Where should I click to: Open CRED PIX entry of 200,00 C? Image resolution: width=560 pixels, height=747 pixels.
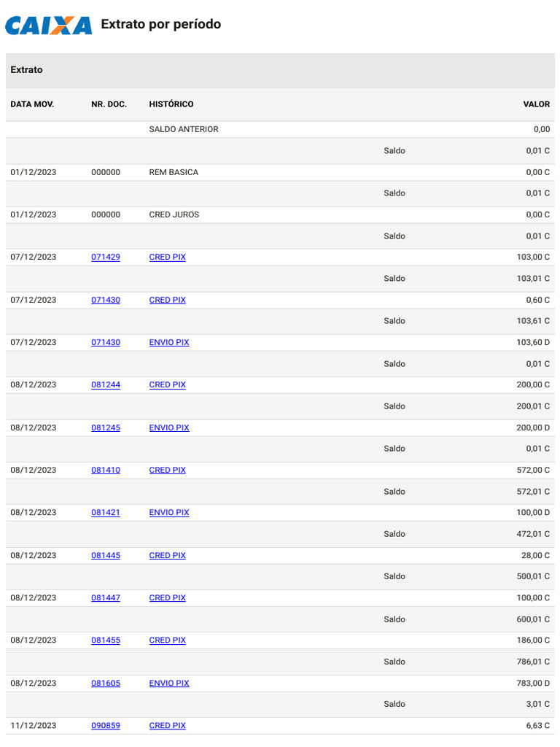(167, 385)
